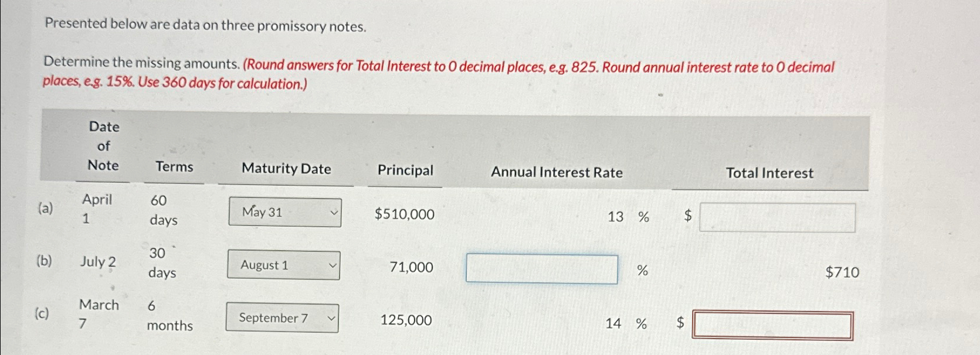Click the Annual Interest Rate input for note (b)
This screenshot has width=980, height=355.
(541, 269)
